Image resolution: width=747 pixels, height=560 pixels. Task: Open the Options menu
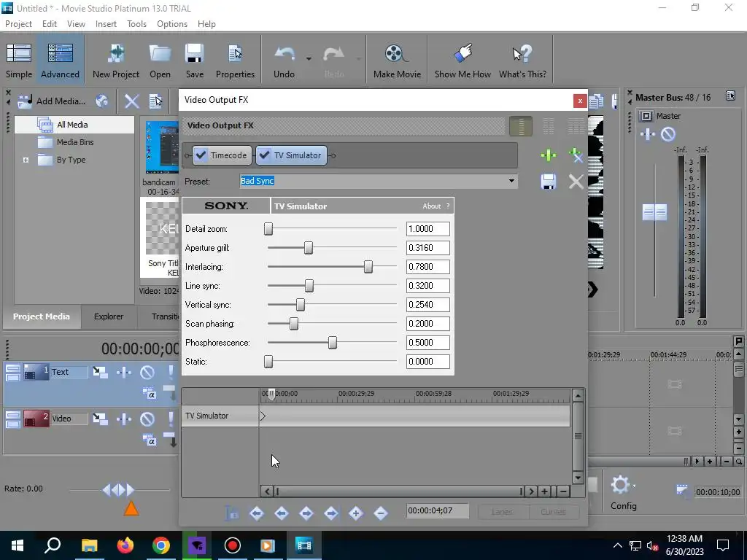click(x=172, y=24)
